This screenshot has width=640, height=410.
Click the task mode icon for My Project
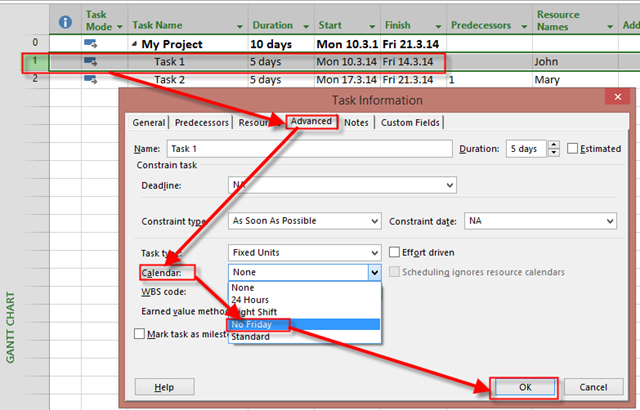point(91,44)
